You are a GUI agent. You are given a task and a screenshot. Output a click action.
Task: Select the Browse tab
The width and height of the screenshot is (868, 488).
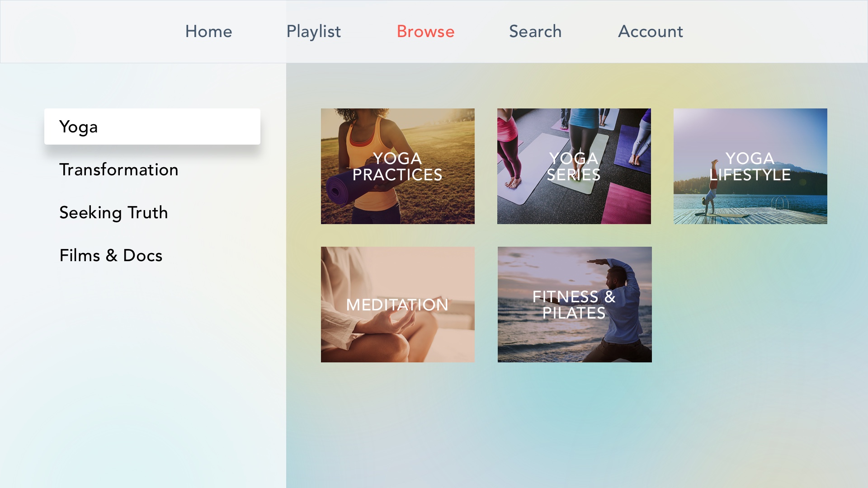click(425, 32)
